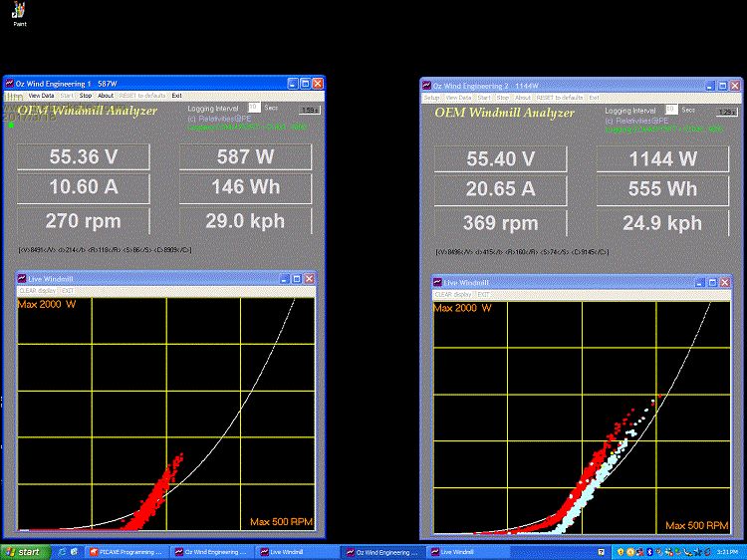Screen dimensions: 747x560
Task: Click the Oz Wind Engineering 1 title bar icon
Action: point(9,84)
